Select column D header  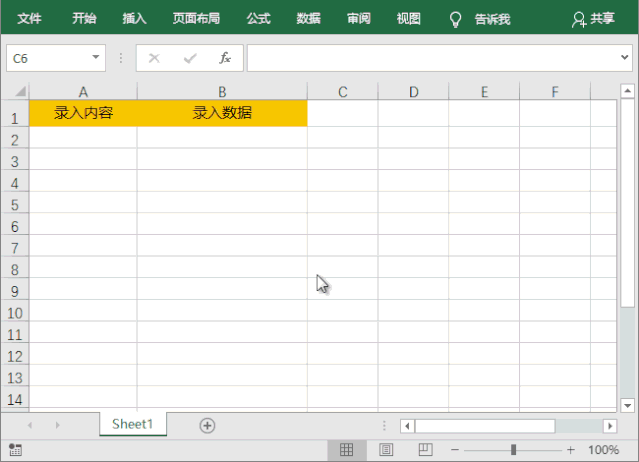pyautogui.click(x=413, y=92)
